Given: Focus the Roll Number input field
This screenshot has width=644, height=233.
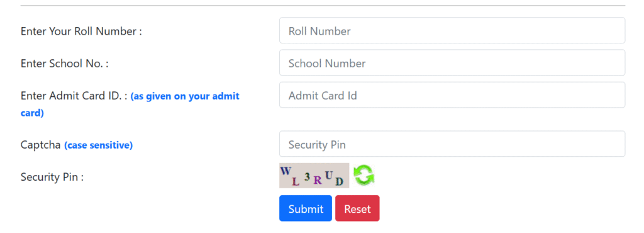Looking at the screenshot, I should (x=452, y=30).
